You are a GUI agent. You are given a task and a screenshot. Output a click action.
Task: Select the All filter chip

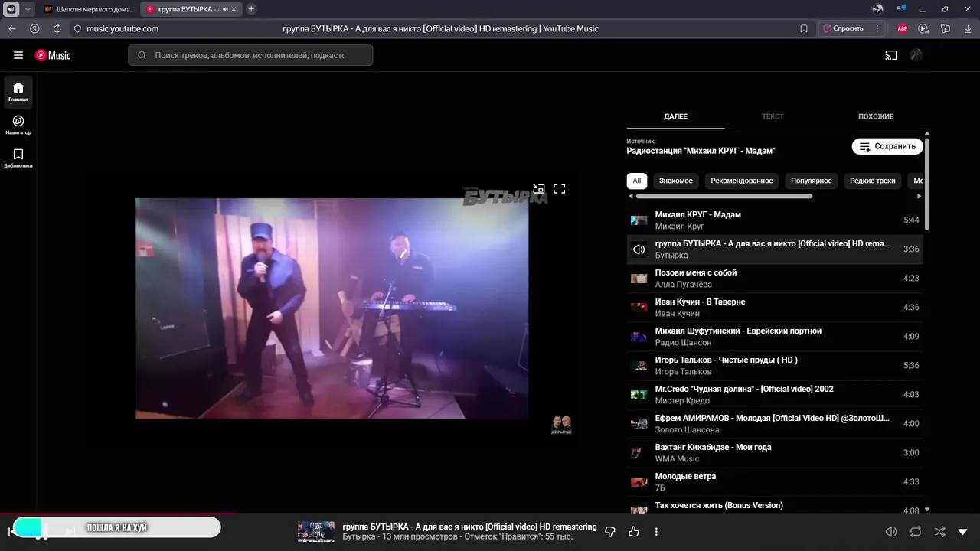coord(636,181)
